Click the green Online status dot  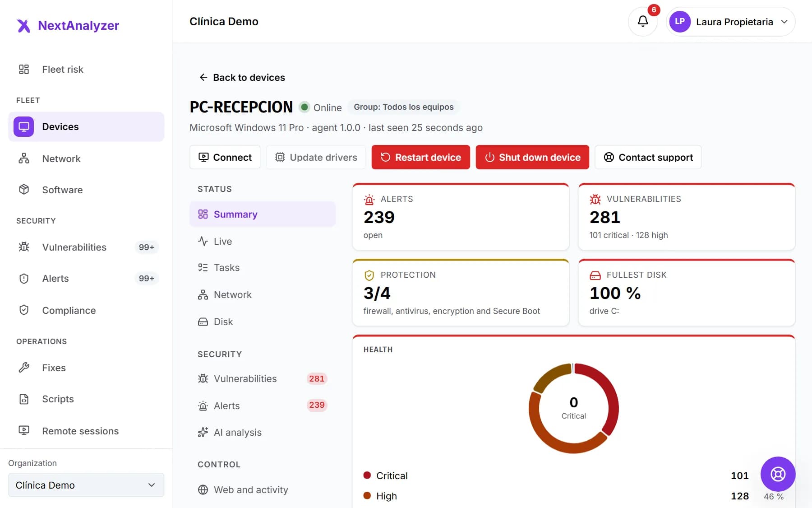tap(304, 107)
